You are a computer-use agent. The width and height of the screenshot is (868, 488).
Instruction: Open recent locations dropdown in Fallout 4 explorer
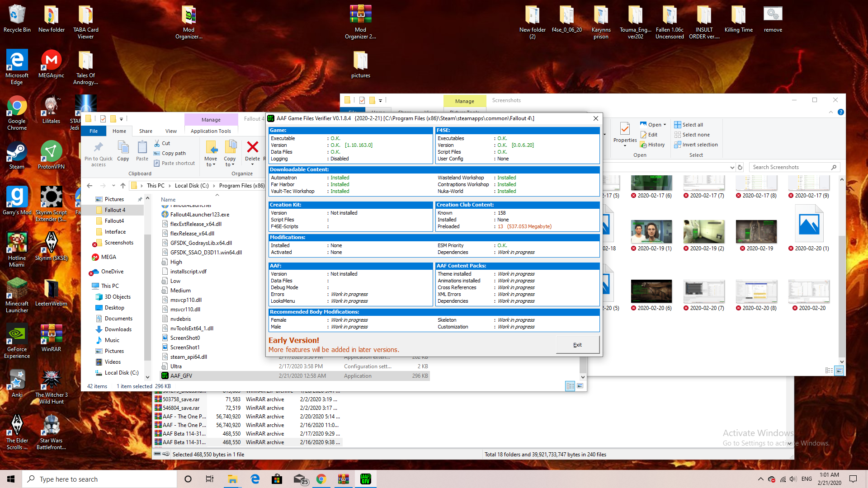(113, 186)
